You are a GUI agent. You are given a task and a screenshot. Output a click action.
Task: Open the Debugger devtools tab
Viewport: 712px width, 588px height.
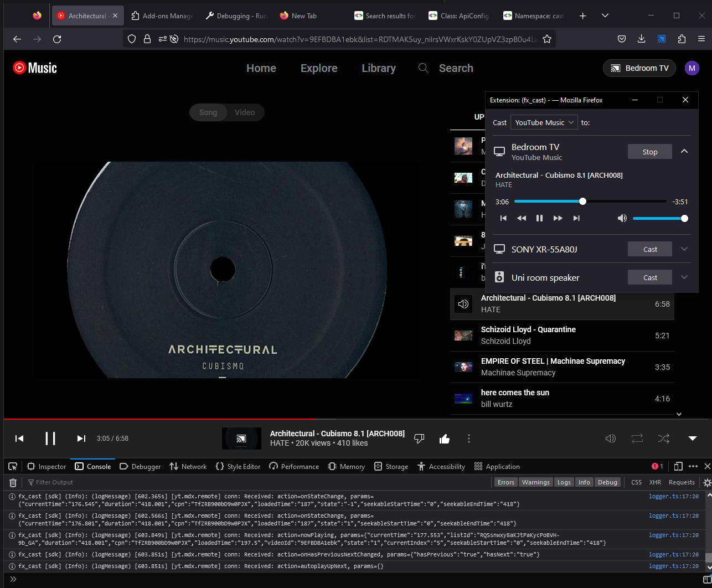tap(140, 467)
